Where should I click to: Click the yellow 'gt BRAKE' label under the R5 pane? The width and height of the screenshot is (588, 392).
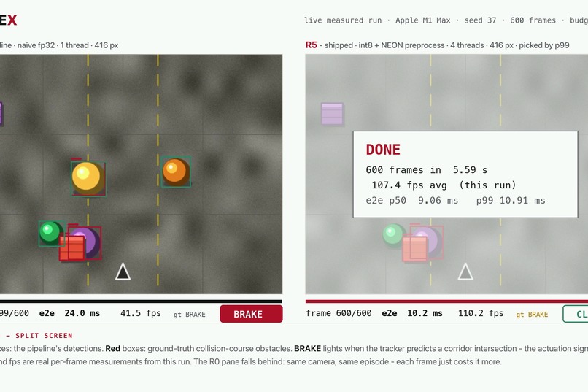click(x=532, y=315)
